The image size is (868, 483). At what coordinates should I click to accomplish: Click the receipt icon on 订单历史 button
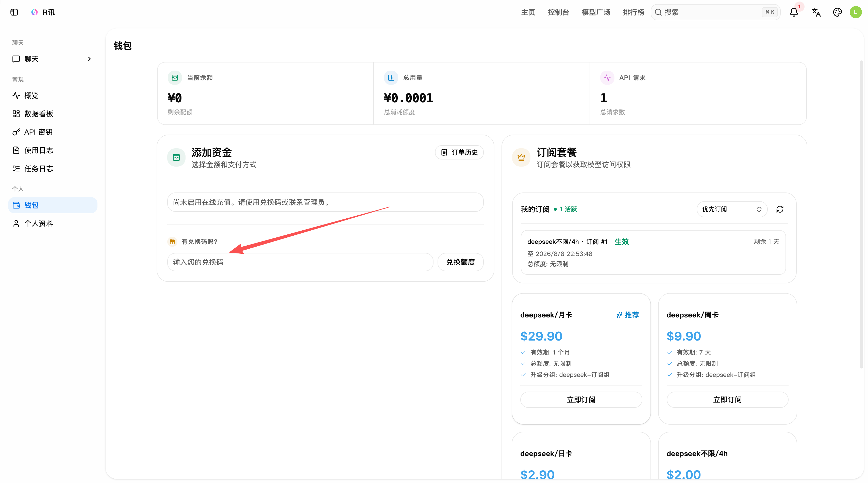444,152
